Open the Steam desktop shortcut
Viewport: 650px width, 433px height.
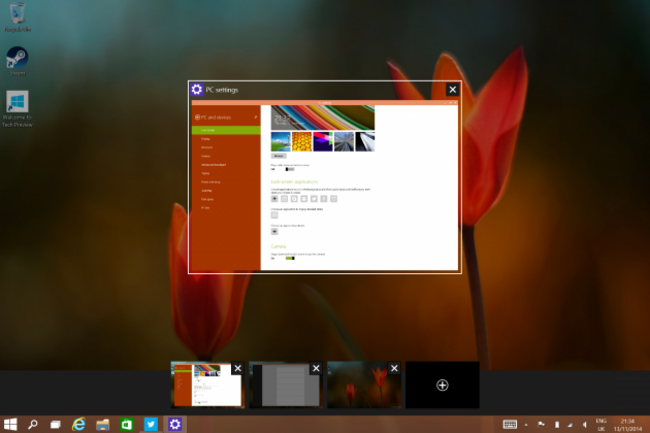17,59
